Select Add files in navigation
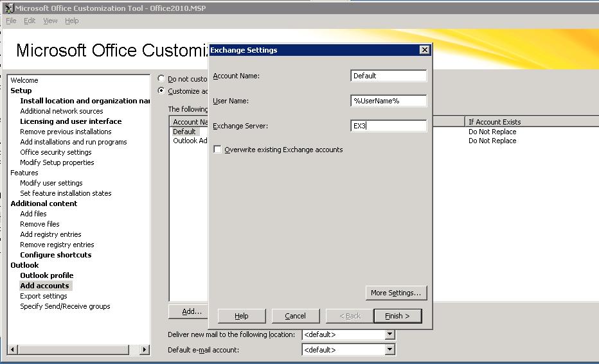Screen dimensions: 599x364 [33, 214]
